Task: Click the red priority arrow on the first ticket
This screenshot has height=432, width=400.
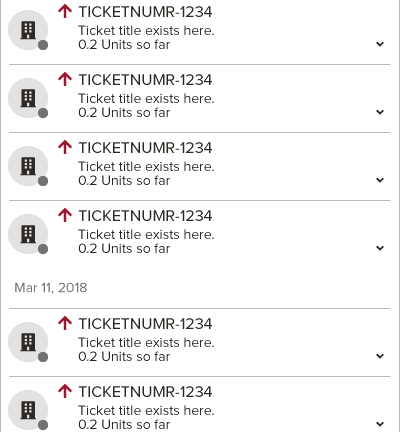Action: 65,11
